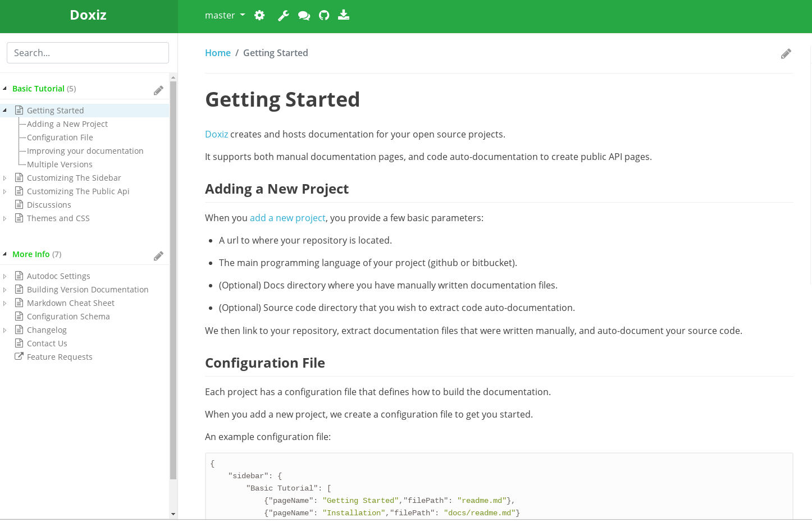Expand the Autodoc Settings node

4,276
